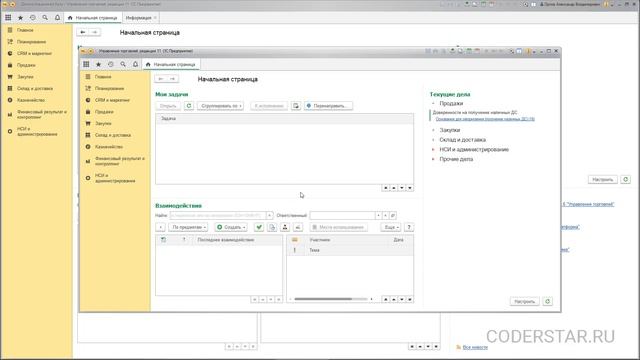The width and height of the screenshot is (640, 360).
Task: Open the Создать dropdown
Action: pos(231,227)
